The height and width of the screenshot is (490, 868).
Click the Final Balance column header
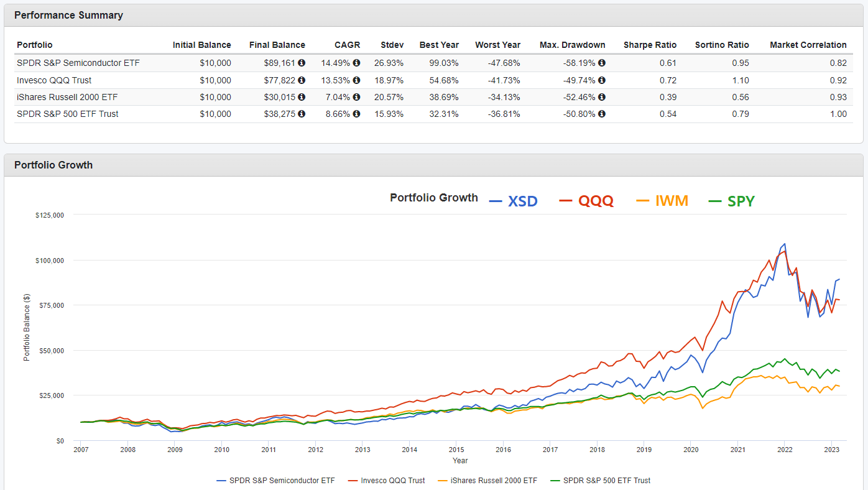277,45
